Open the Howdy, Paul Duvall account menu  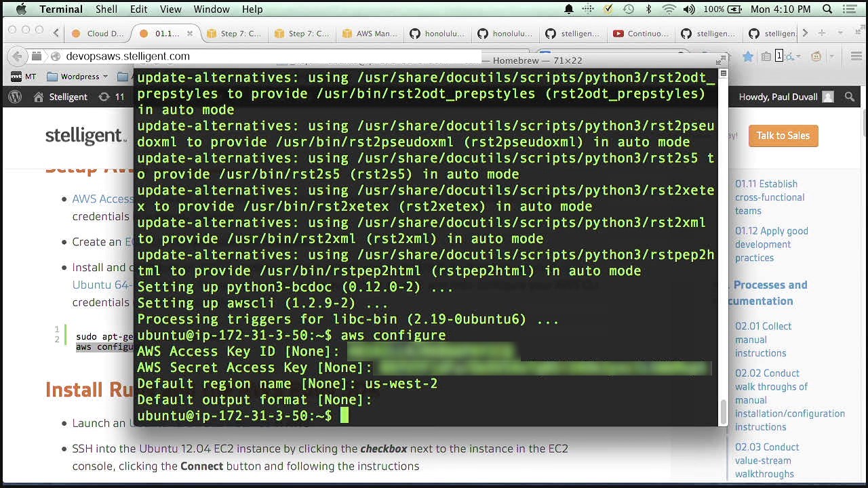786,97
